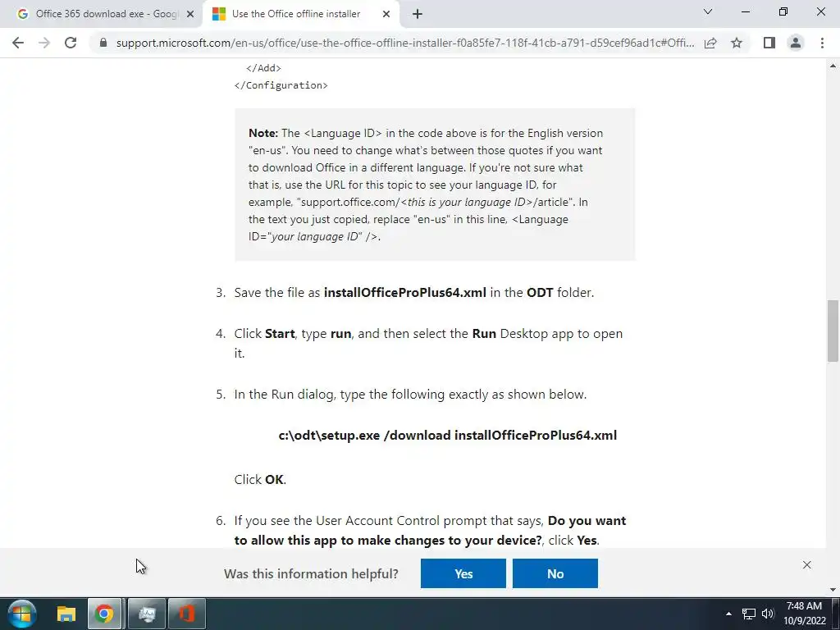The width and height of the screenshot is (840, 630).
Task: Click the bold Note: label
Action: point(263,133)
